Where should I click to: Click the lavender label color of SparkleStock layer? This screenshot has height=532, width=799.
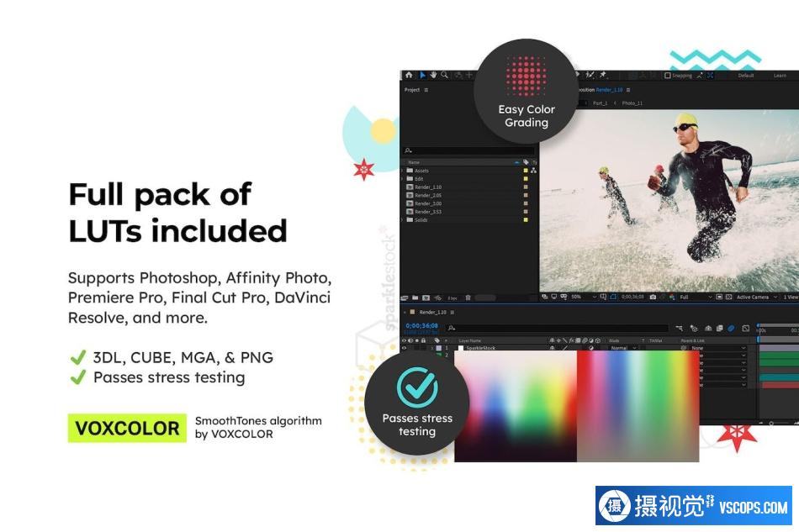coord(439,348)
